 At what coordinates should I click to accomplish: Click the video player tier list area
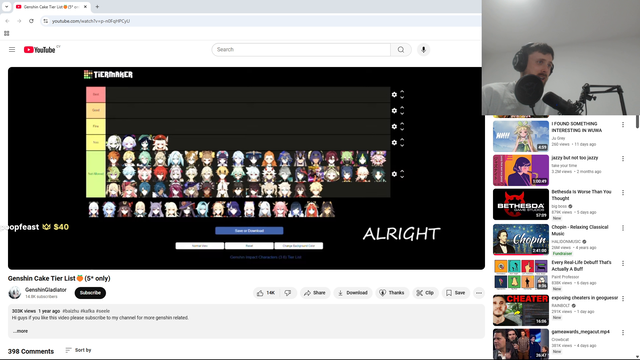point(246,168)
